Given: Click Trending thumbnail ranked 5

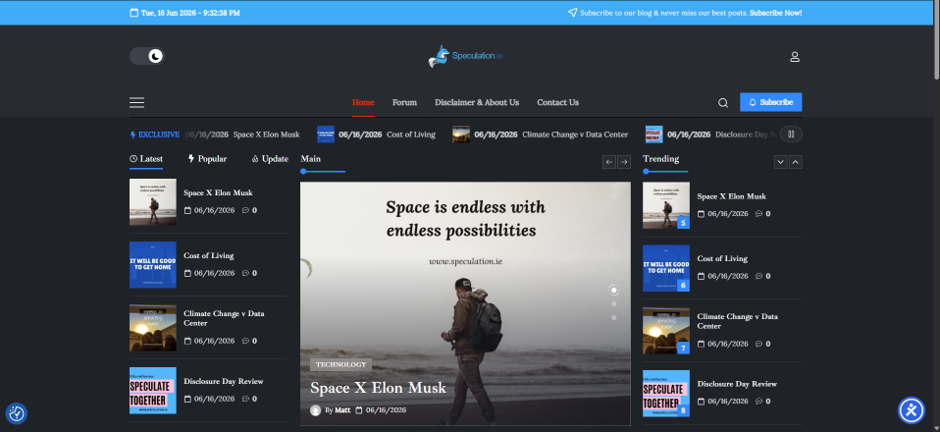Looking at the screenshot, I should [666, 206].
